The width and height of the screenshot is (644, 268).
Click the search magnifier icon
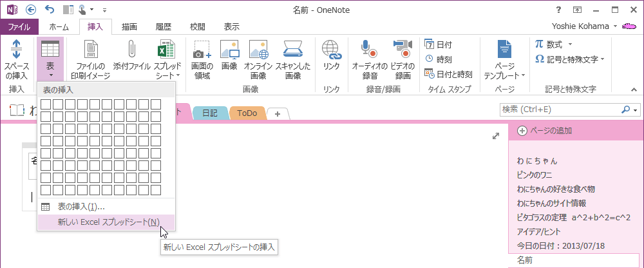[x=627, y=110]
